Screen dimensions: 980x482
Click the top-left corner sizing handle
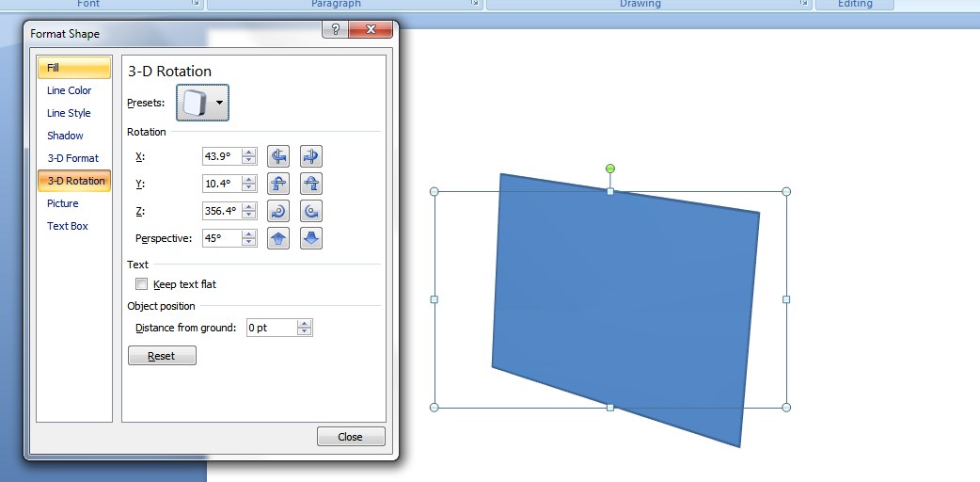435,191
